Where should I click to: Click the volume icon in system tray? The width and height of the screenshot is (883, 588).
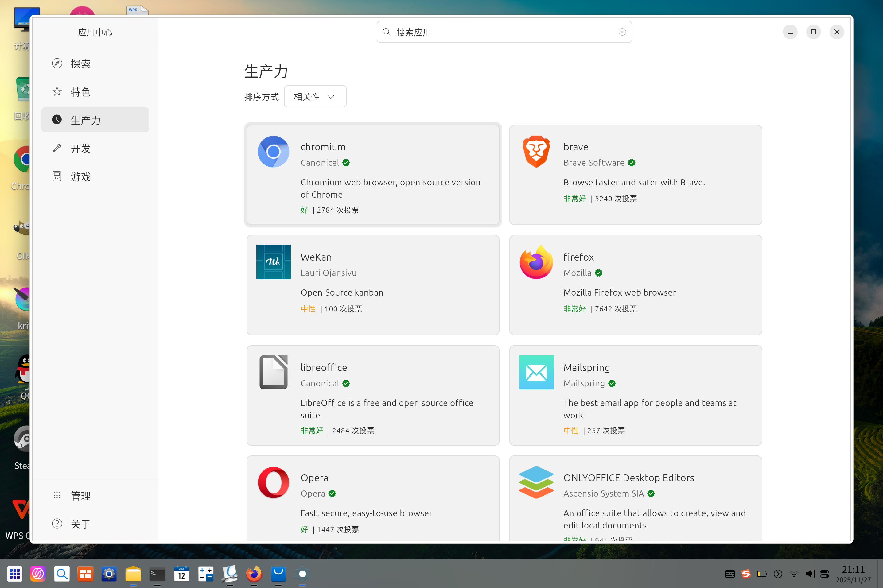(810, 573)
